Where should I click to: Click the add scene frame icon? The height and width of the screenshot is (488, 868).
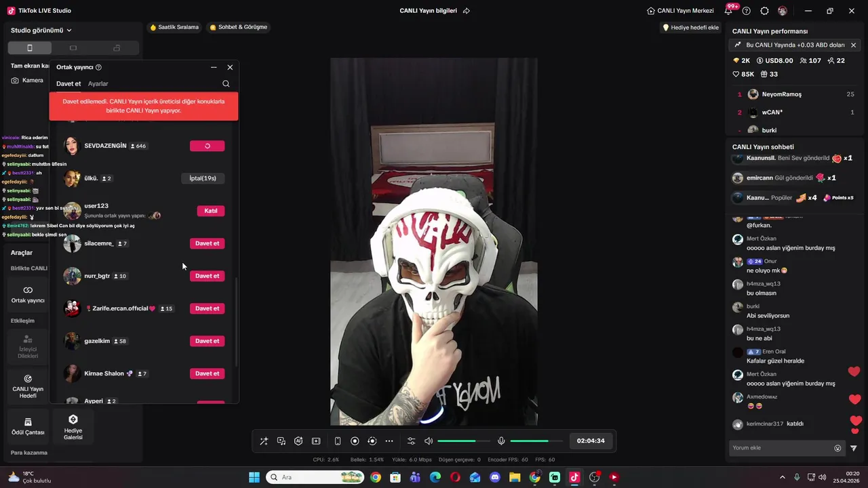(316, 441)
